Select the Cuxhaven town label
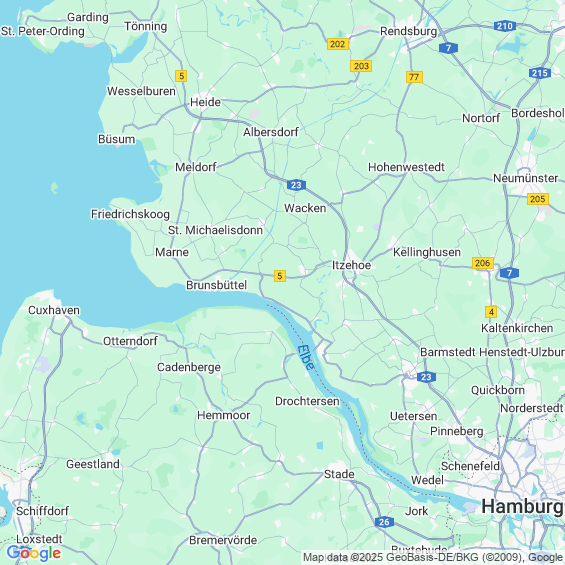565x565 pixels. point(54,310)
